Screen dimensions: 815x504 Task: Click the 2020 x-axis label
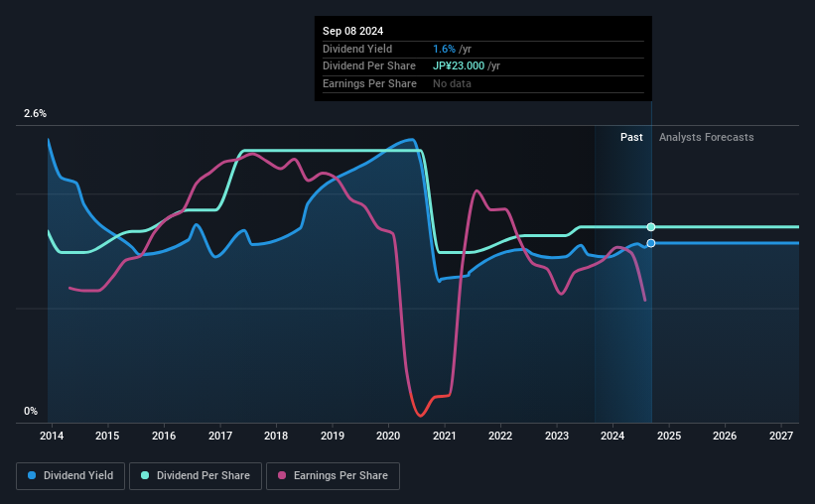click(x=388, y=436)
